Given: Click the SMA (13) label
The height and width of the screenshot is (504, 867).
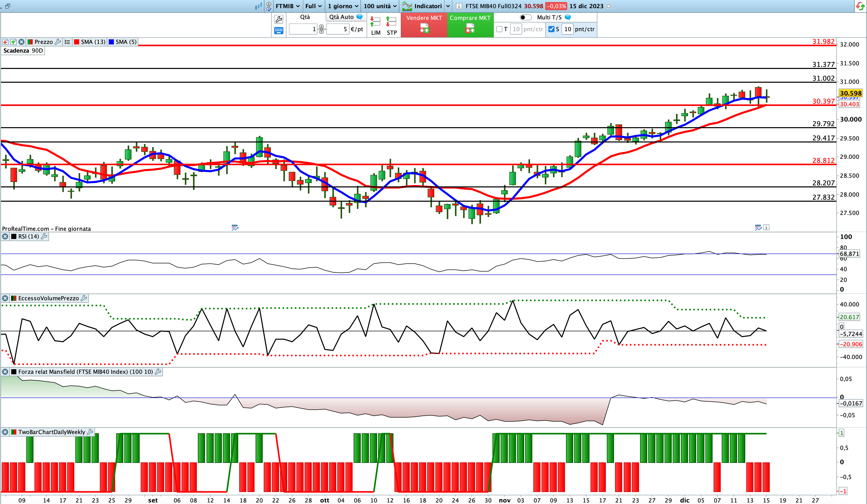Looking at the screenshot, I should pos(93,42).
